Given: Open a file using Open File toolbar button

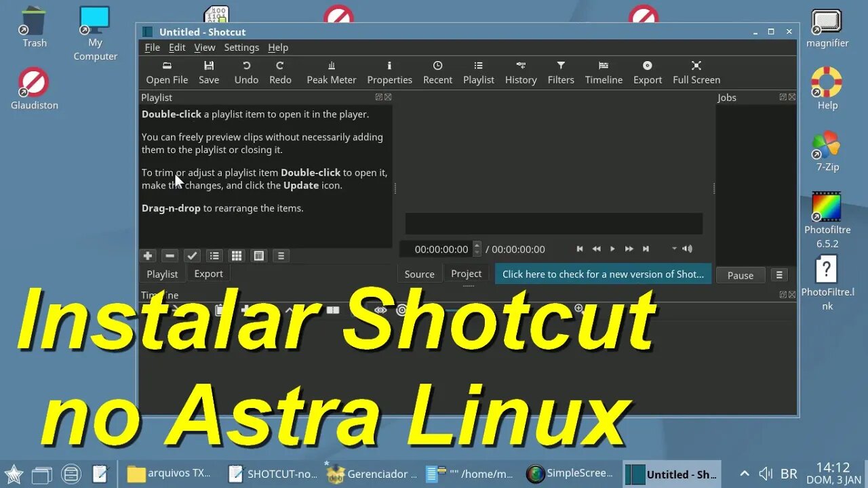Looking at the screenshot, I should (x=167, y=73).
